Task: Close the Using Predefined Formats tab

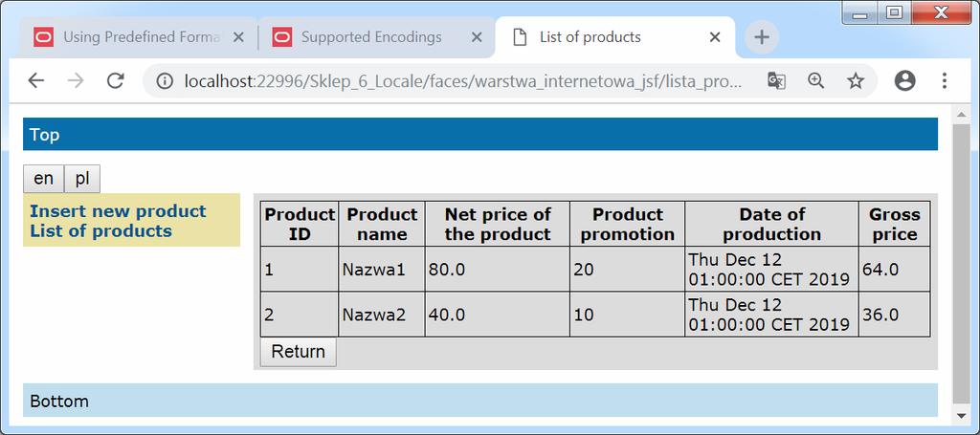Action: pos(238,37)
